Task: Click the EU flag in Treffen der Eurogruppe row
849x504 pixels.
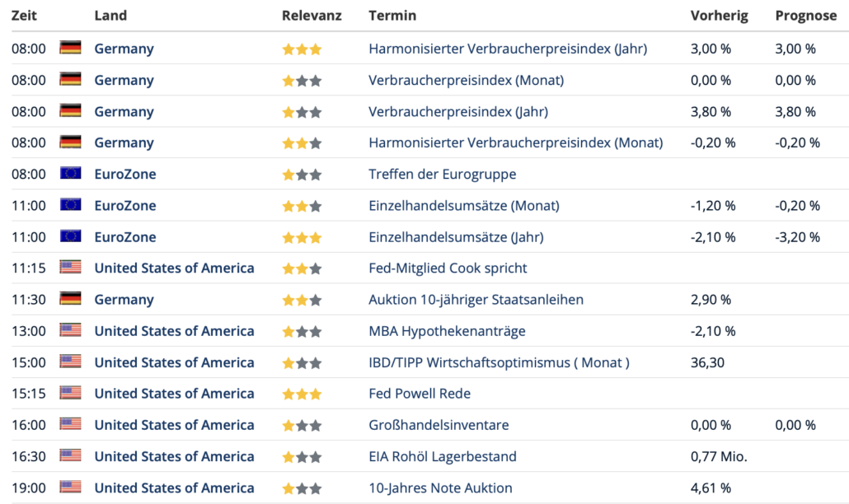Action: (x=70, y=173)
